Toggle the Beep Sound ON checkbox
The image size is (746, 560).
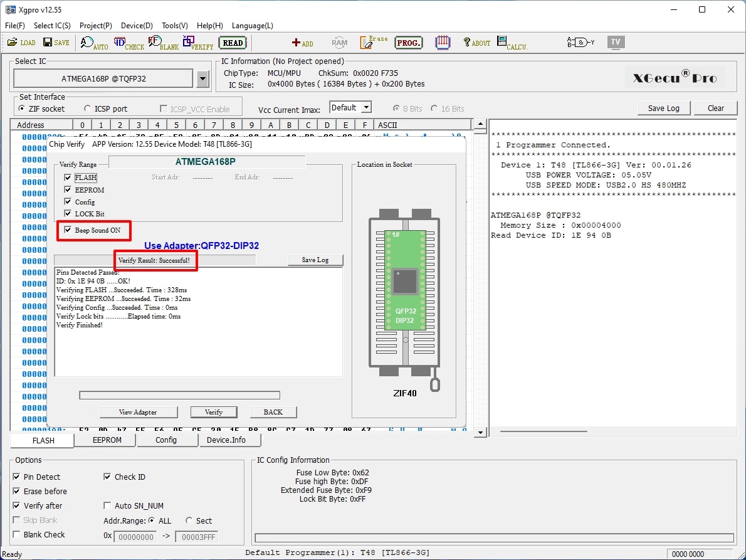pyautogui.click(x=68, y=230)
